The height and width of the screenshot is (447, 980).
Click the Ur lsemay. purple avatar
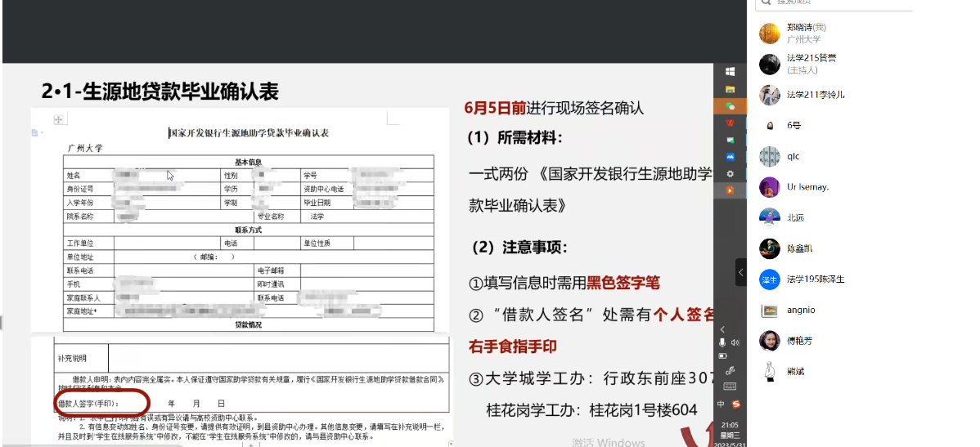pyautogui.click(x=770, y=186)
